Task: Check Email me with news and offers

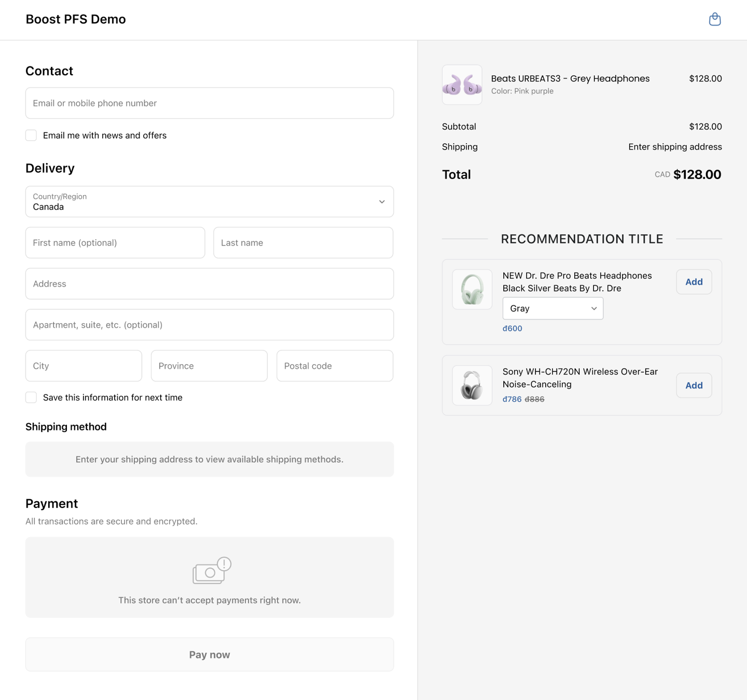Action: point(31,135)
